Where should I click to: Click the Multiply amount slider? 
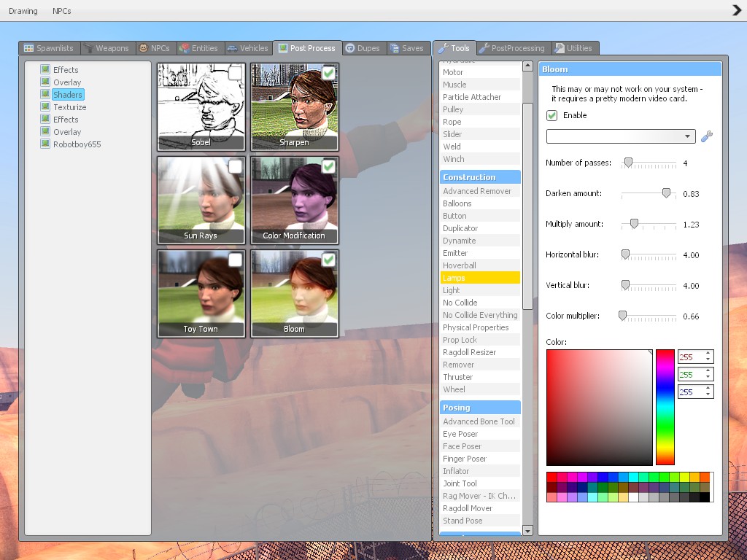tap(649, 225)
